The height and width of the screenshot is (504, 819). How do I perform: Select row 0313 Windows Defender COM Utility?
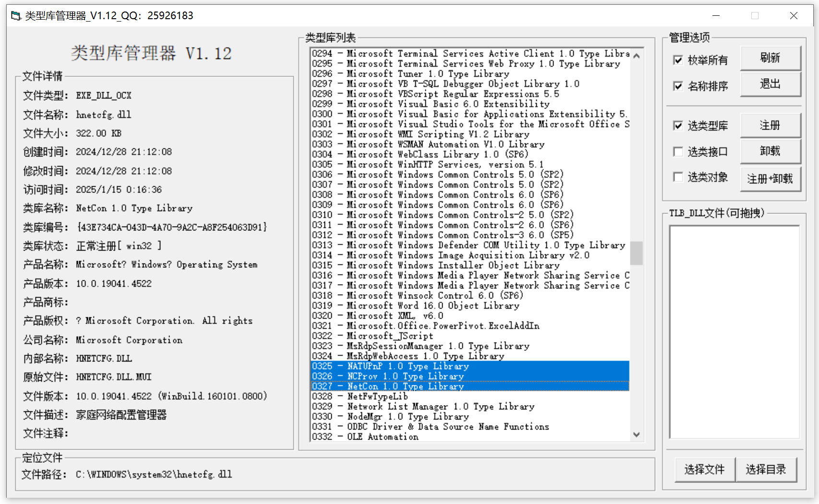470,245
